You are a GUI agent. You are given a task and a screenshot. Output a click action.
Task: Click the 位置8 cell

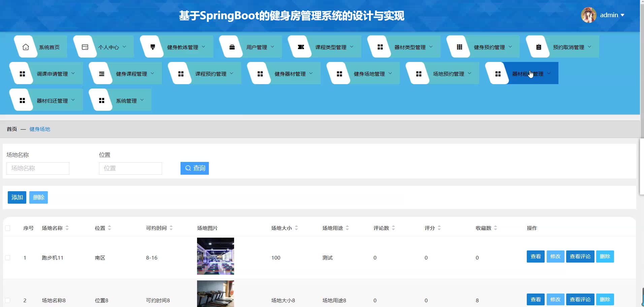click(101, 300)
